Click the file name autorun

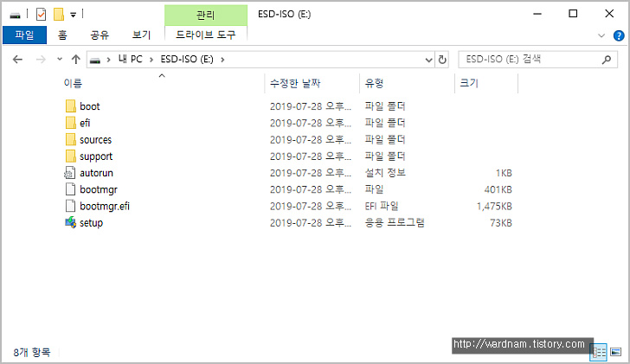96,173
